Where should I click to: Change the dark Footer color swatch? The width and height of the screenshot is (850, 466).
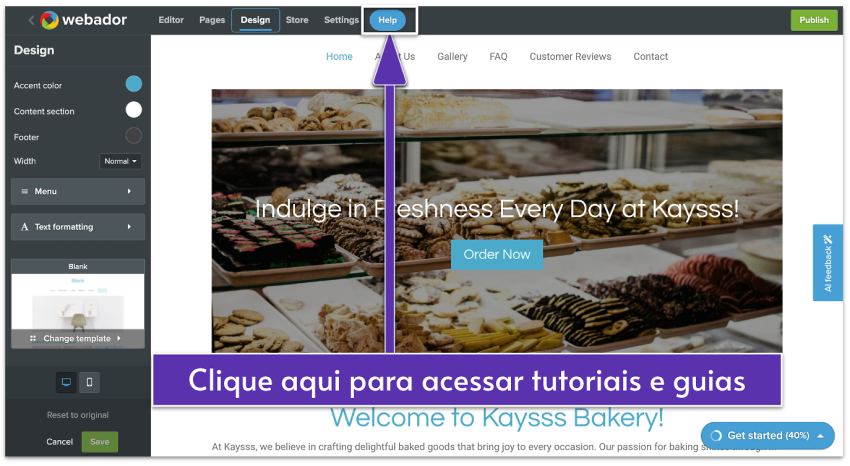click(x=133, y=136)
